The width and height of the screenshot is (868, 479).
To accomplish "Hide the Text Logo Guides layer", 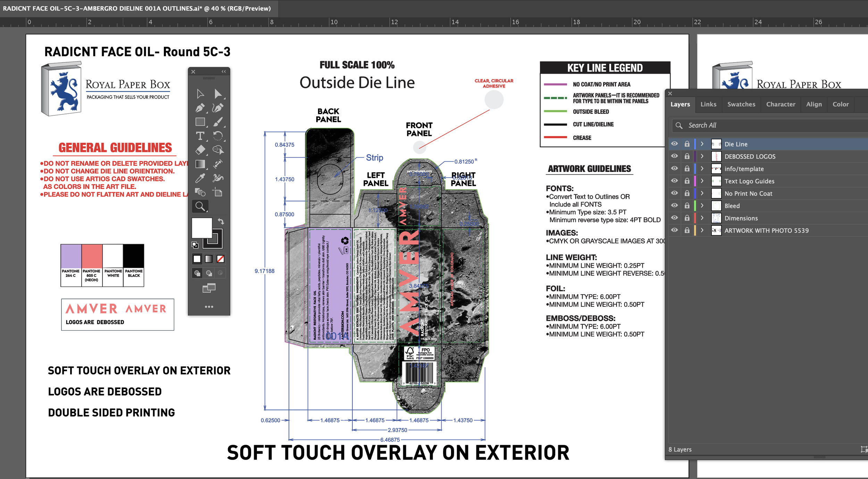I will tap(674, 181).
